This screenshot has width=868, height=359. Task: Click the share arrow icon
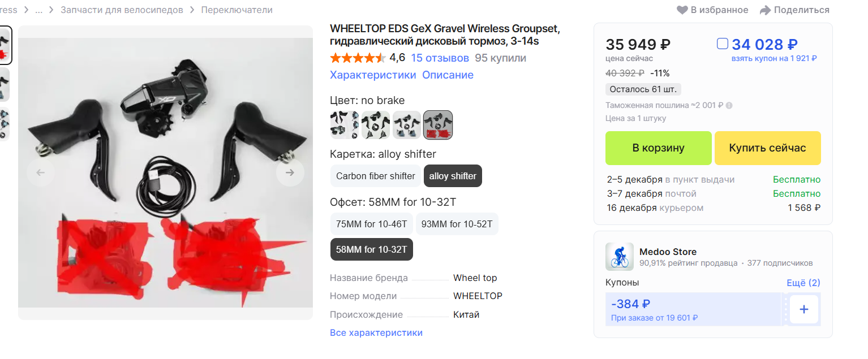click(766, 10)
